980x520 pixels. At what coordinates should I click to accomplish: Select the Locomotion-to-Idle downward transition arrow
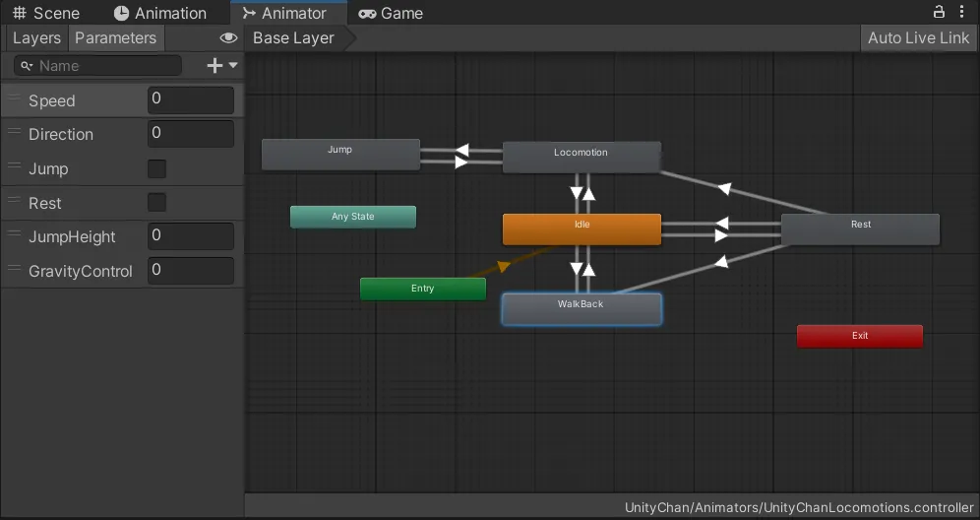tap(577, 193)
